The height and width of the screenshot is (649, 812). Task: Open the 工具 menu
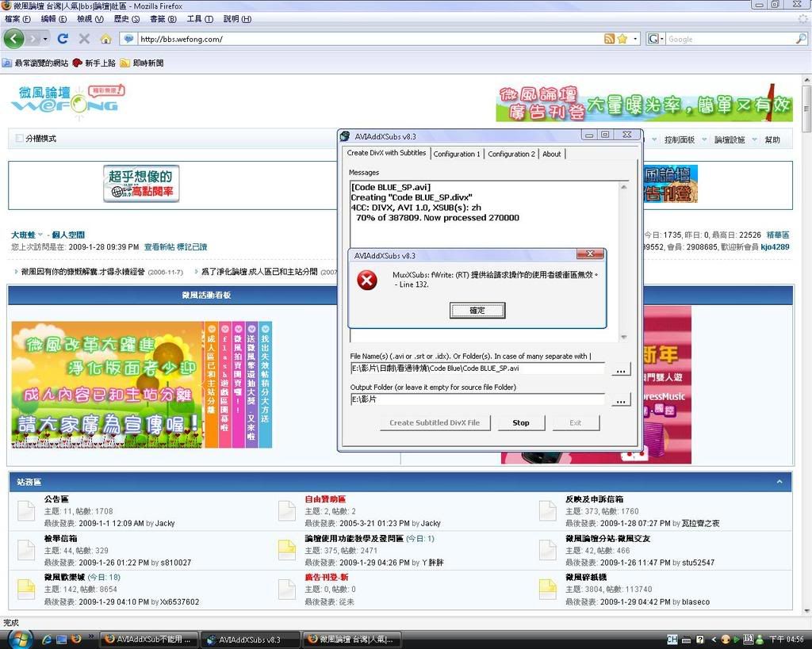point(200,19)
